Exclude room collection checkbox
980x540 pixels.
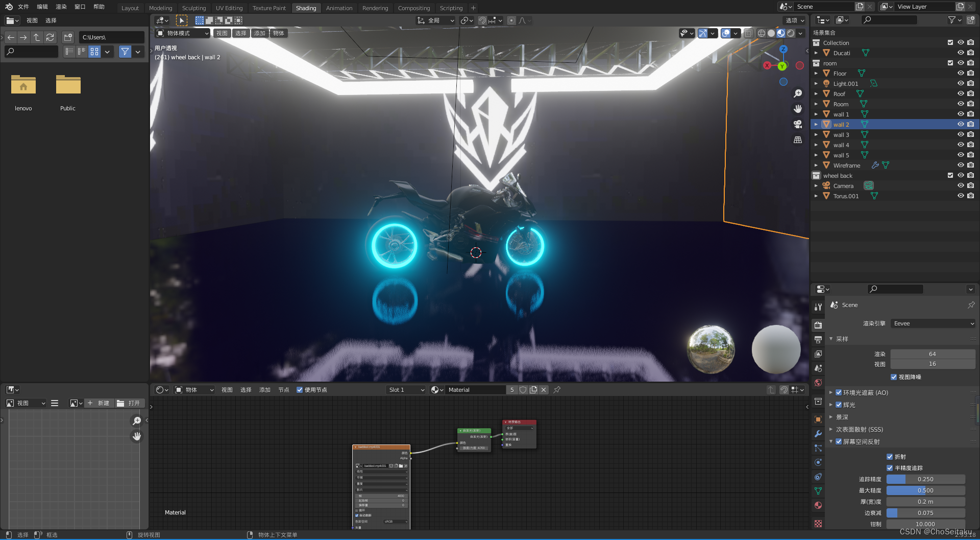(x=950, y=63)
